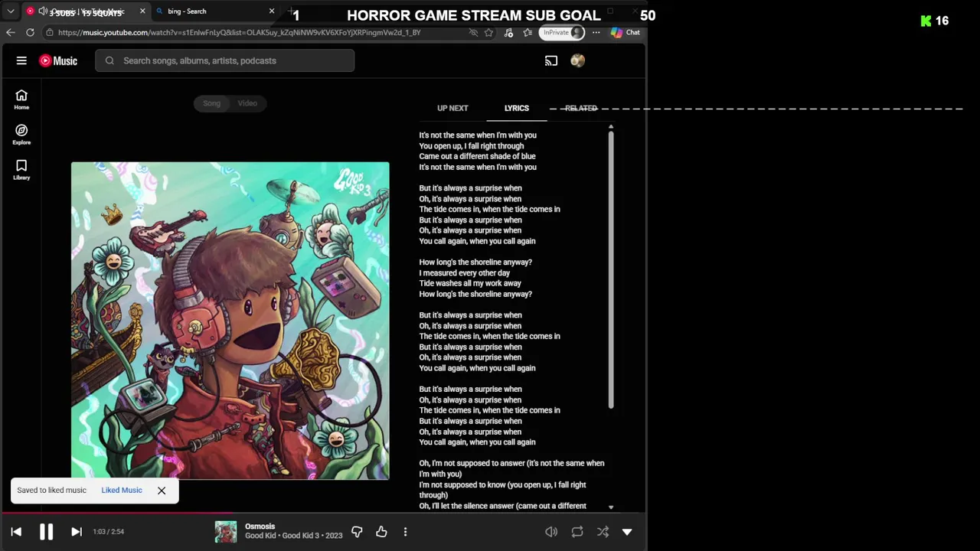Toggle like on song Osmosis
Image resolution: width=980 pixels, height=551 pixels.
(x=381, y=532)
